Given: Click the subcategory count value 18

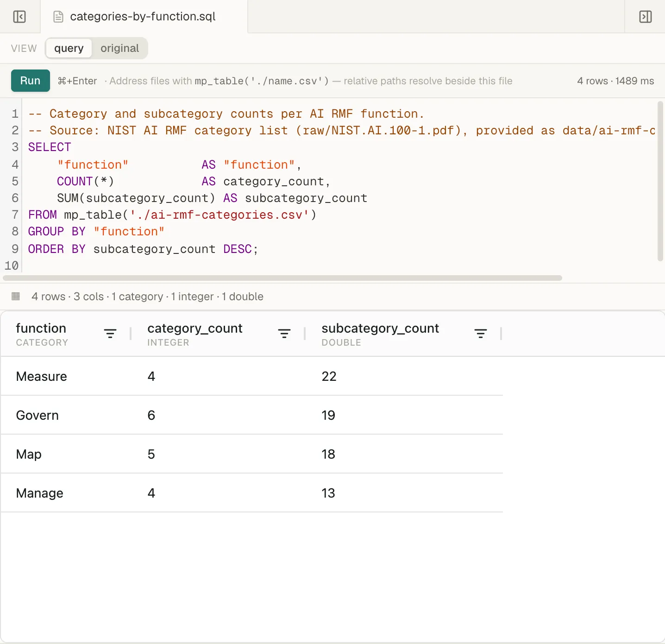Looking at the screenshot, I should coord(328,454).
